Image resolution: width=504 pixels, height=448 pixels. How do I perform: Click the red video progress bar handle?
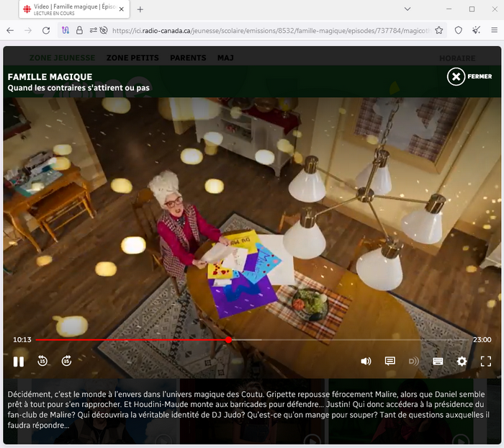pyautogui.click(x=228, y=340)
